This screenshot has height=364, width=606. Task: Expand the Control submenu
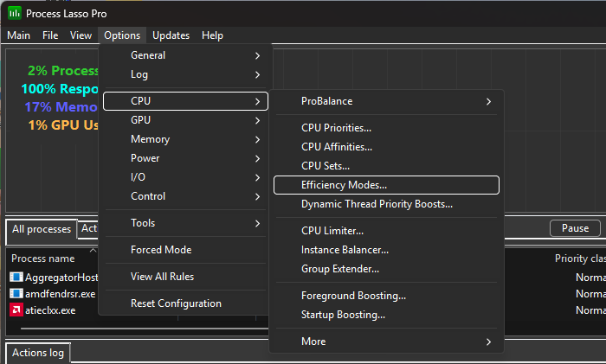click(185, 196)
